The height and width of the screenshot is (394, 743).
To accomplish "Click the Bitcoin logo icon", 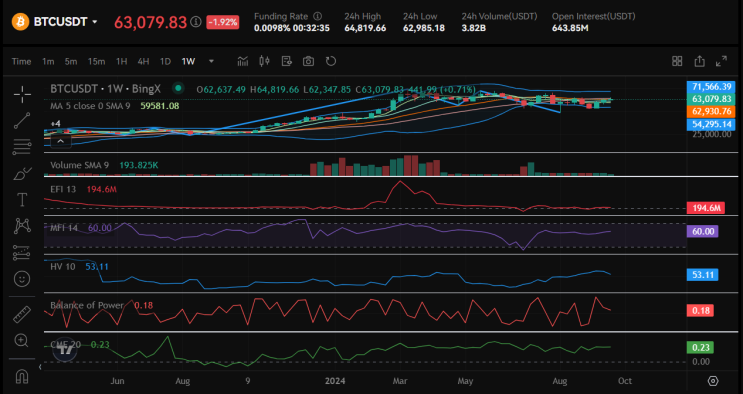I will pyautogui.click(x=20, y=22).
